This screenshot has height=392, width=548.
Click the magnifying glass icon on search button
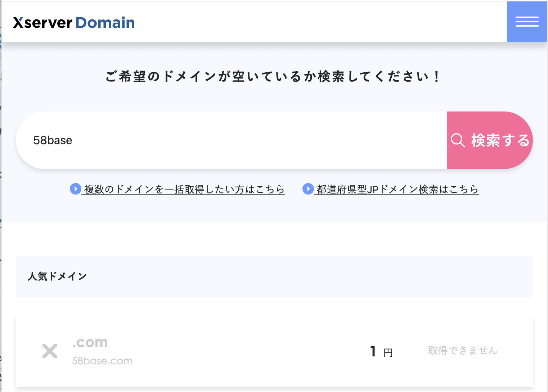coord(458,140)
